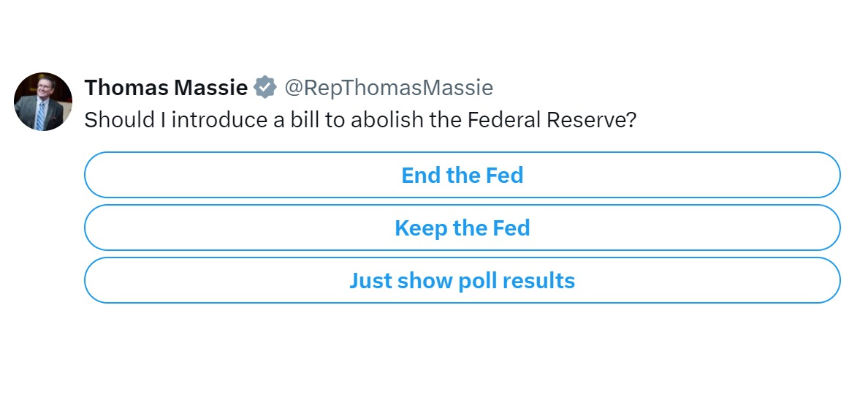Vote for the End the Fed option
The image size is (868, 406).
click(462, 176)
